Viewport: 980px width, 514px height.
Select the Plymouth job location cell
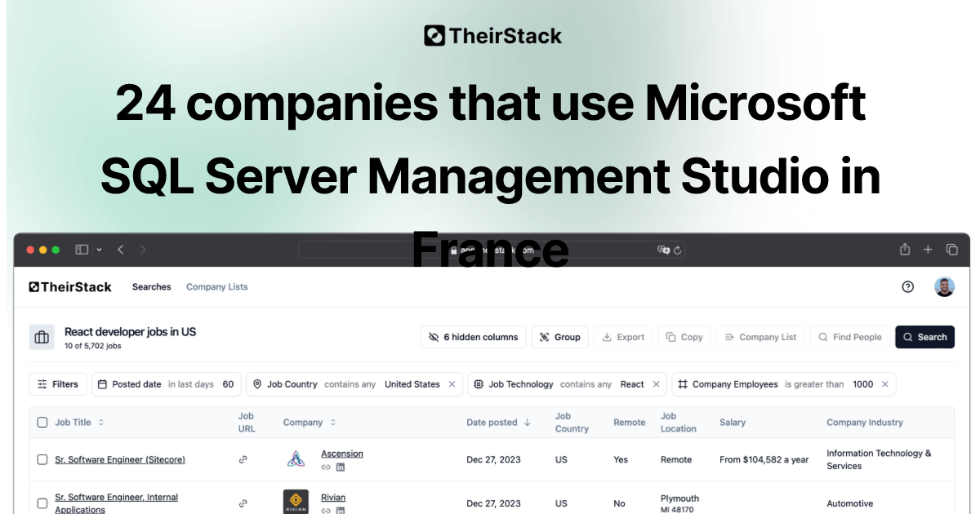tap(680, 503)
